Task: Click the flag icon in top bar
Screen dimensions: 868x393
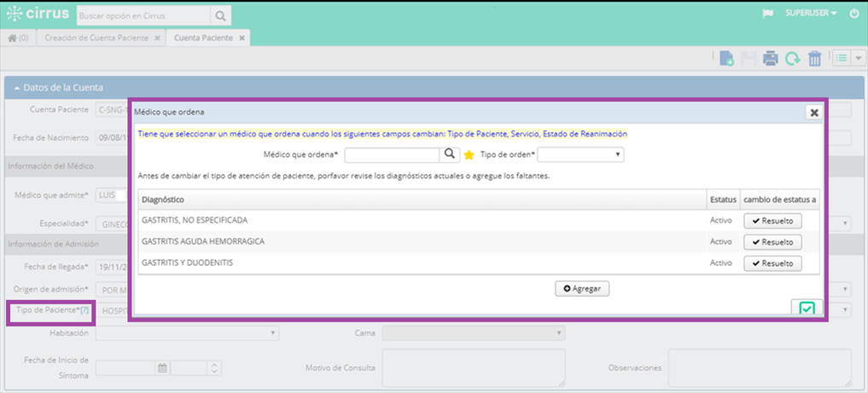Action: pyautogui.click(x=768, y=14)
